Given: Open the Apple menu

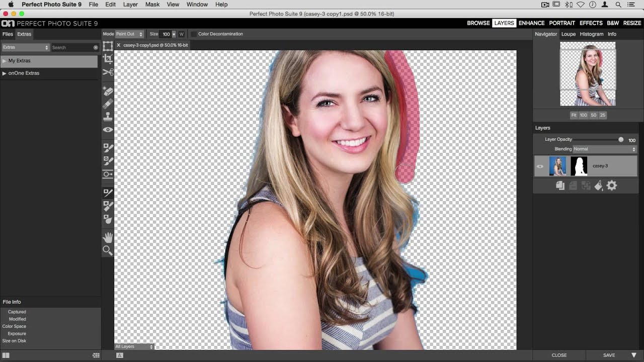Looking at the screenshot, I should coord(11,4).
